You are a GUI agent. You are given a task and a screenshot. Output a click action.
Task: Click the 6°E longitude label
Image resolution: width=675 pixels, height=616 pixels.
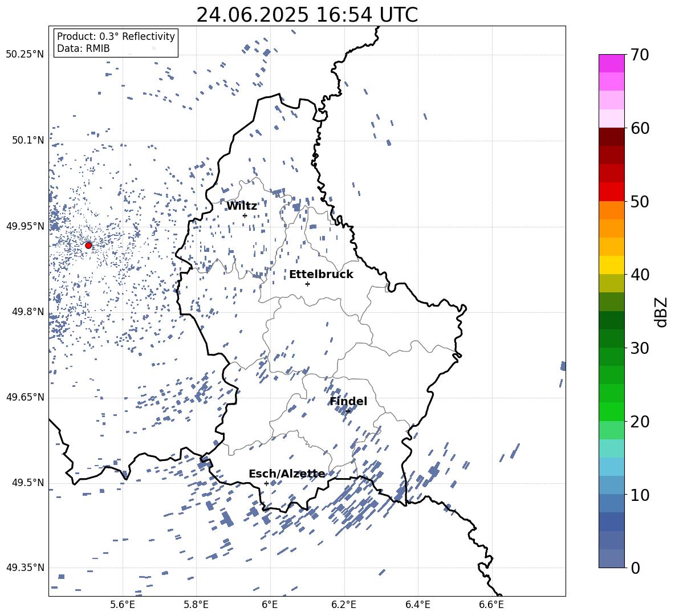(x=270, y=605)
